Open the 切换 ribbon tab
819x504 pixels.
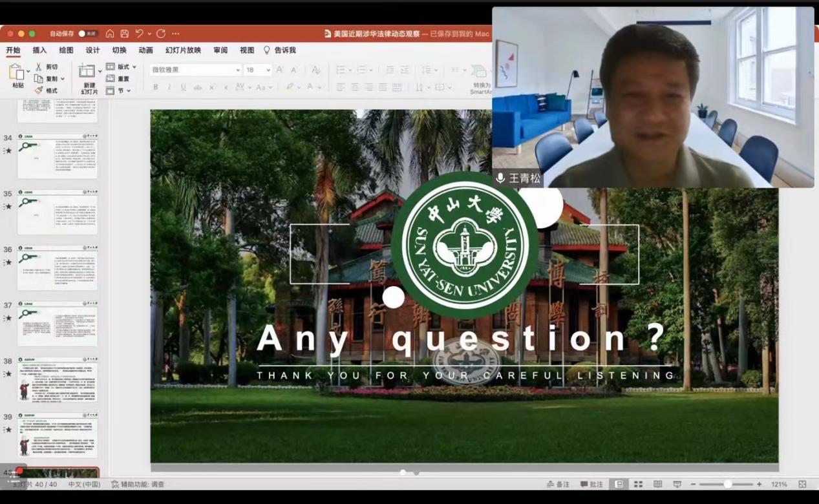(x=119, y=50)
